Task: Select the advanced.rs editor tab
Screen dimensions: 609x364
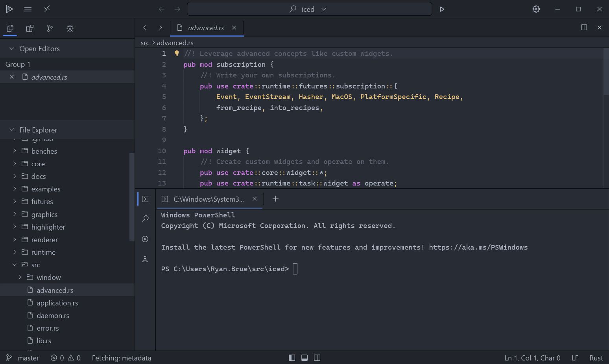Action: 207,28
